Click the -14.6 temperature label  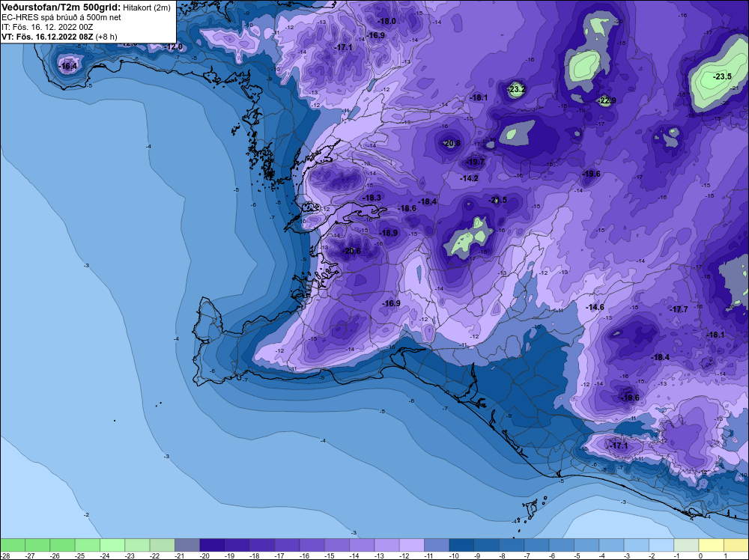click(595, 307)
